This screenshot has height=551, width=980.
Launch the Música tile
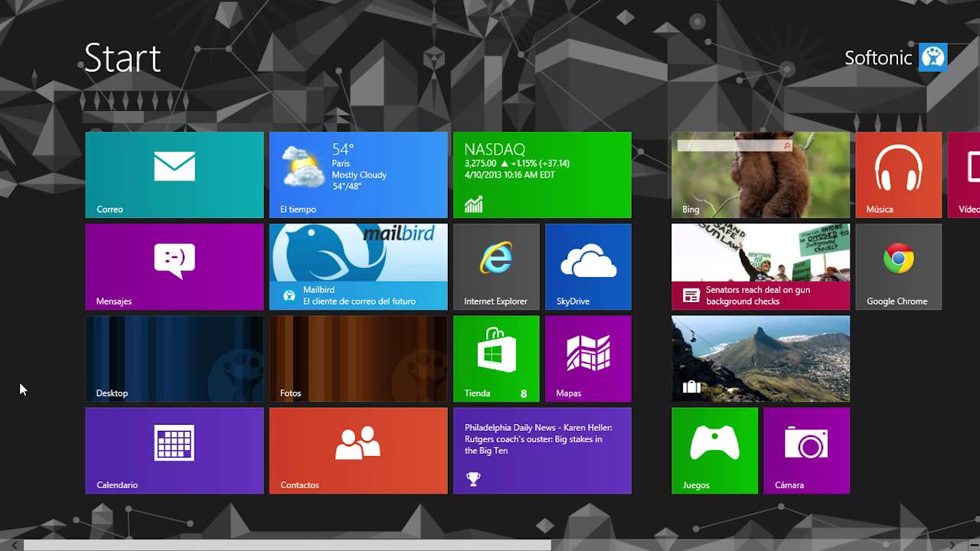pos(898,175)
